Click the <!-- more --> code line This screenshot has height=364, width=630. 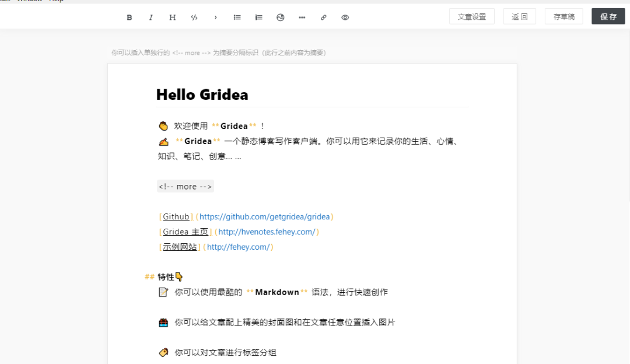185,187
